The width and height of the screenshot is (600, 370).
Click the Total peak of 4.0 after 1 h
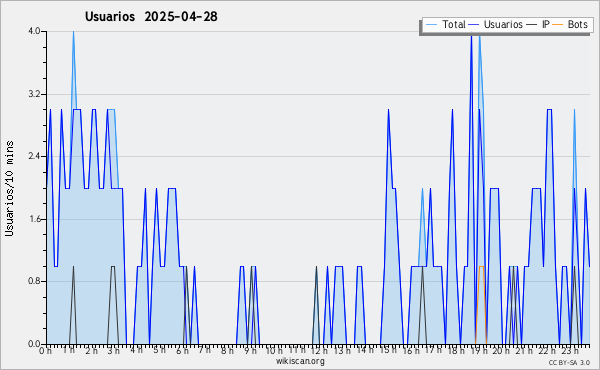click(x=73, y=32)
